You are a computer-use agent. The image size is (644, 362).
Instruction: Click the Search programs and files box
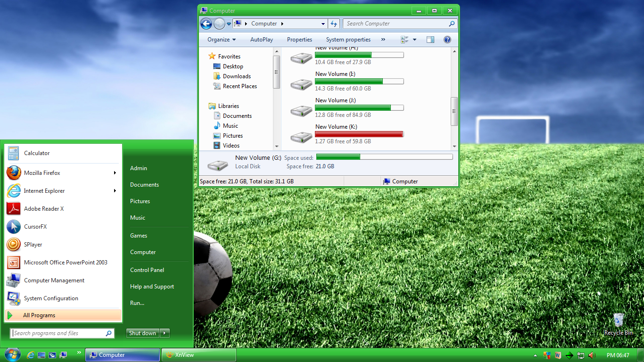tap(62, 333)
